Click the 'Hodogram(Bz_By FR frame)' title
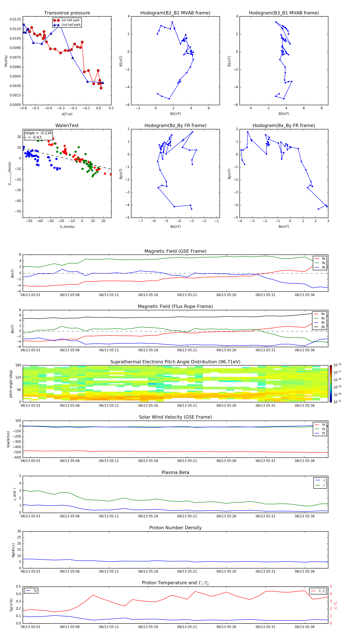The height and width of the screenshot is (644, 351). [x=175, y=125]
